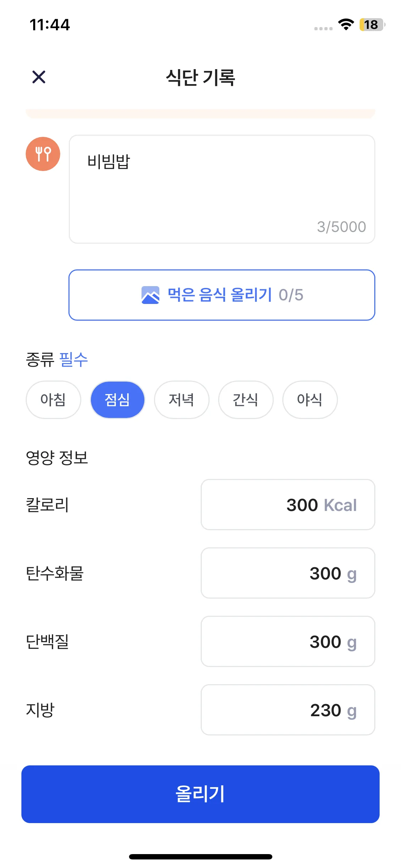The width and height of the screenshot is (401, 868).
Task: Check the Wi-Fi status icon
Action: tap(346, 25)
